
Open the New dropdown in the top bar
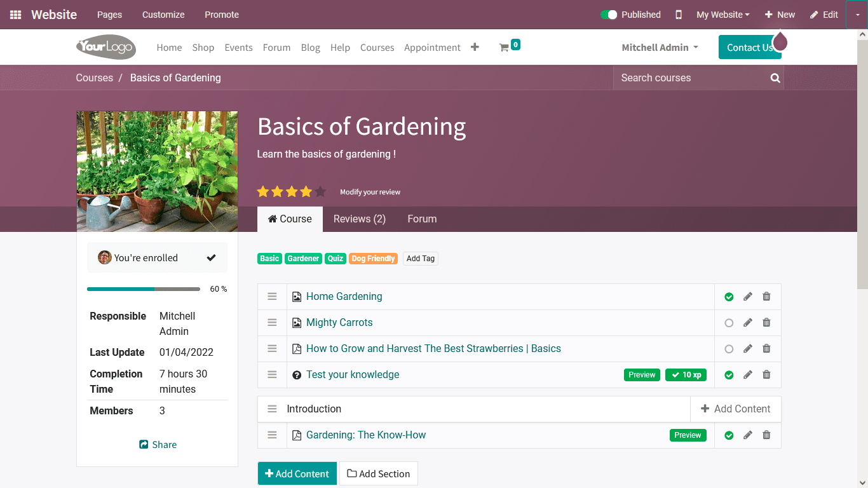780,14
